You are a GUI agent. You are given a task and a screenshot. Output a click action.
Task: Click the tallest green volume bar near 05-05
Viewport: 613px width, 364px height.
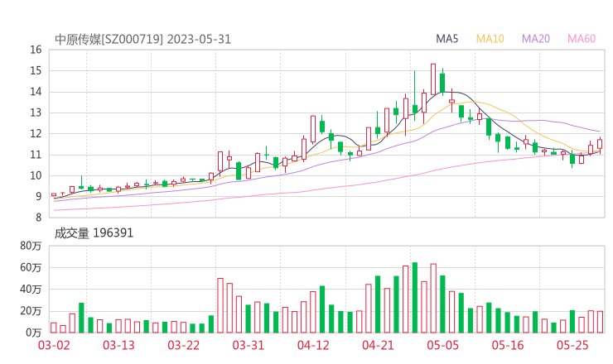[415, 298]
